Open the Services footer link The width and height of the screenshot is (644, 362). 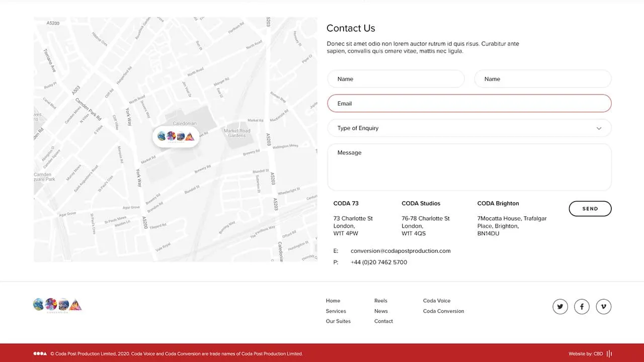coord(336,311)
